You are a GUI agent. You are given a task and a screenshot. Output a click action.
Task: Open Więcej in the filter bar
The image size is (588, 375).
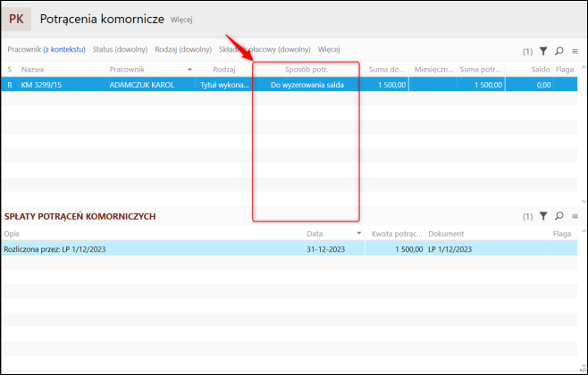point(329,49)
